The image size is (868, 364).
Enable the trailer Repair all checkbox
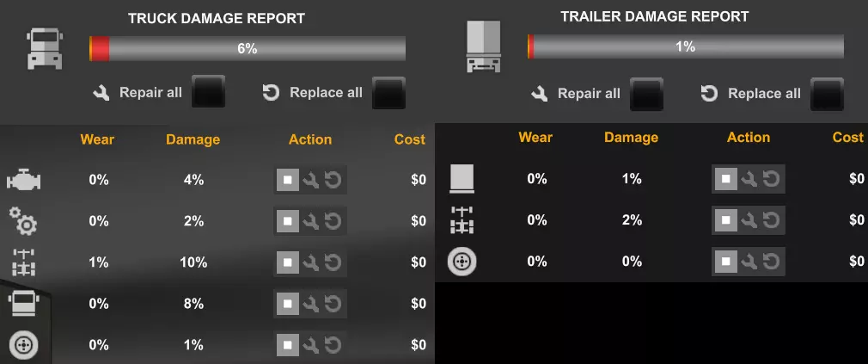click(x=646, y=94)
